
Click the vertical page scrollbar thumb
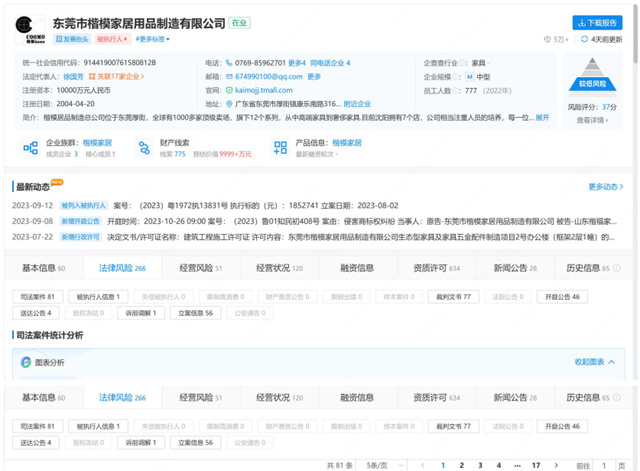636,33
